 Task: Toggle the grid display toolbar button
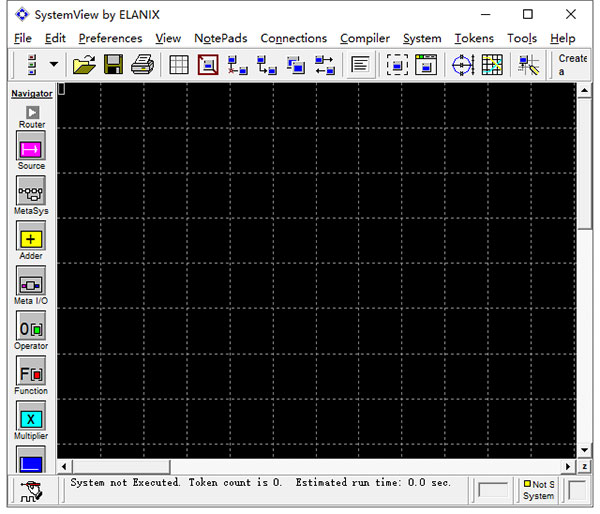coord(179,65)
